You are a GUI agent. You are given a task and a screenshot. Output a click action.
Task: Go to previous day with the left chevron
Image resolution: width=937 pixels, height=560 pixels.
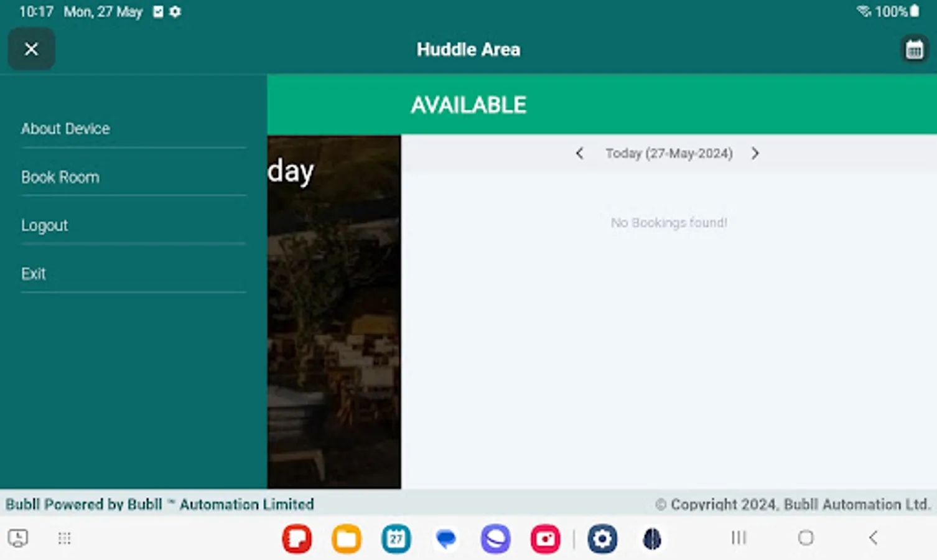579,153
